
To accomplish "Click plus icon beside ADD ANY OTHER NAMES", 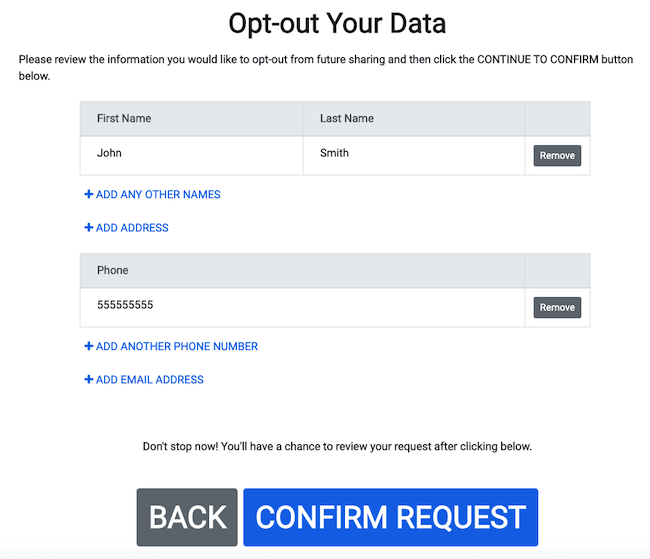I will [x=89, y=194].
